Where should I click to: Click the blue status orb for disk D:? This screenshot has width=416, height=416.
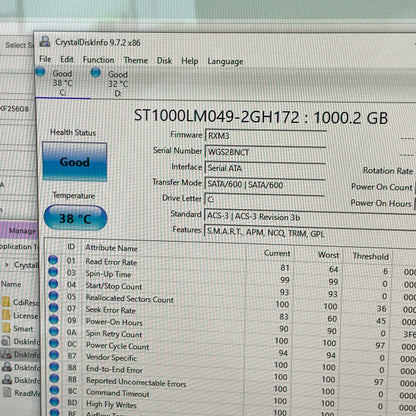(x=96, y=72)
